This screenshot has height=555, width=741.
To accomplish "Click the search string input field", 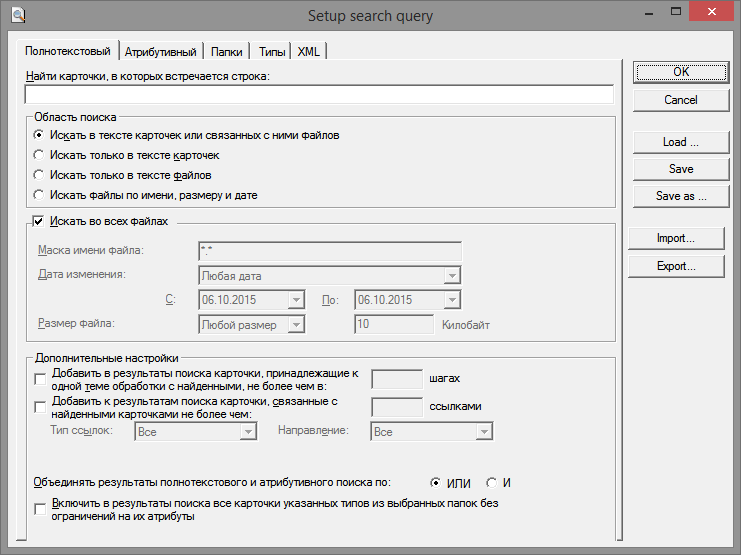I will 318,95.
